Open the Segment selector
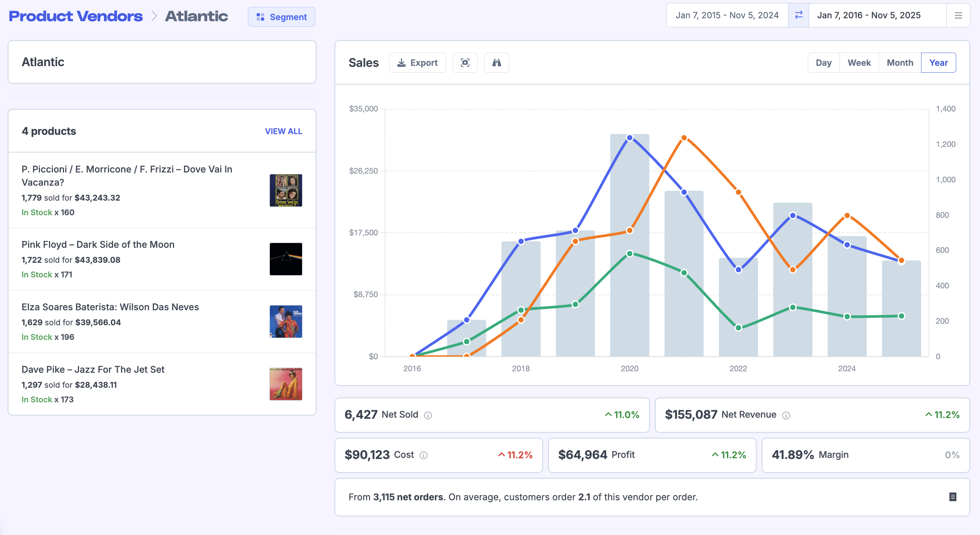Screen dimensions: 980x535 pos(282,17)
